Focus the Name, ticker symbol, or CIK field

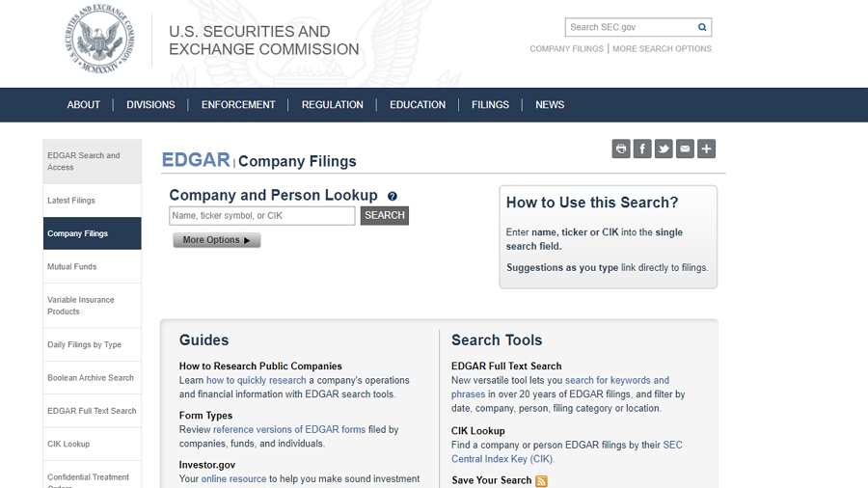pos(261,216)
